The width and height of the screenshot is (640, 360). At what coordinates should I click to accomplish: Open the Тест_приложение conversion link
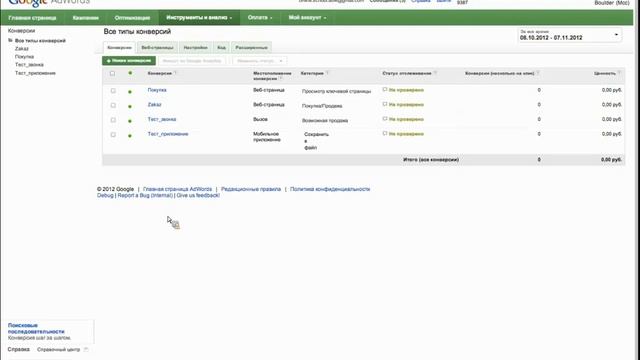(168, 134)
